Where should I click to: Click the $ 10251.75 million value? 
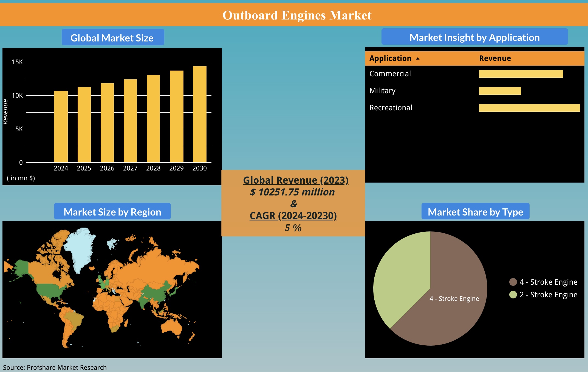click(x=292, y=192)
